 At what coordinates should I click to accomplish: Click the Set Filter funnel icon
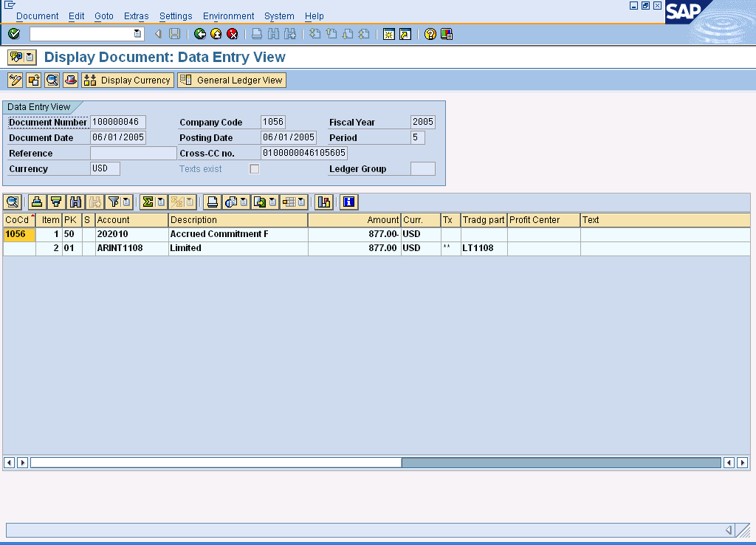pos(114,202)
